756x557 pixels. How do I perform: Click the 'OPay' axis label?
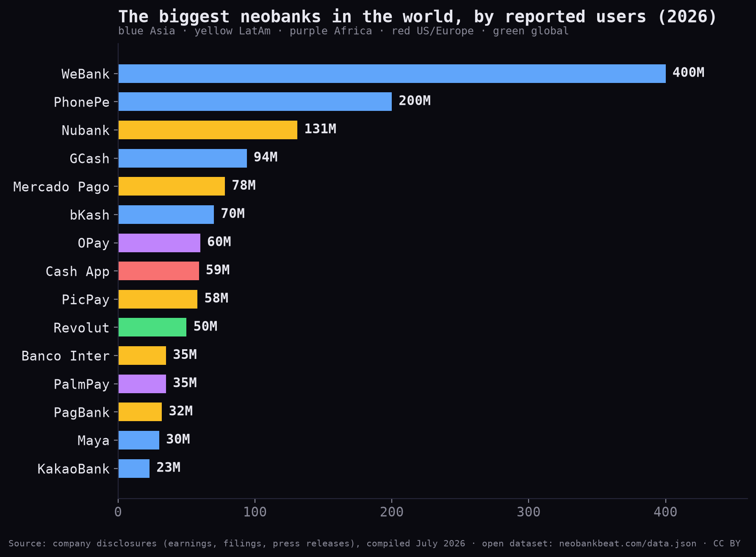click(94, 243)
